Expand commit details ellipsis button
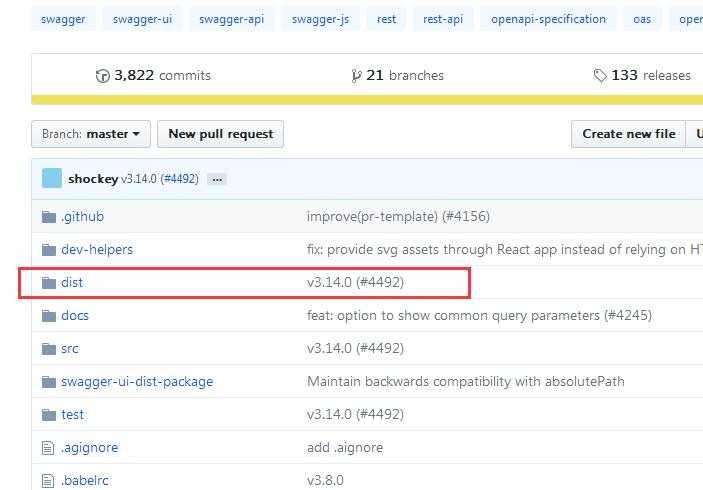Viewport: 703px width, 490px height. click(217, 179)
